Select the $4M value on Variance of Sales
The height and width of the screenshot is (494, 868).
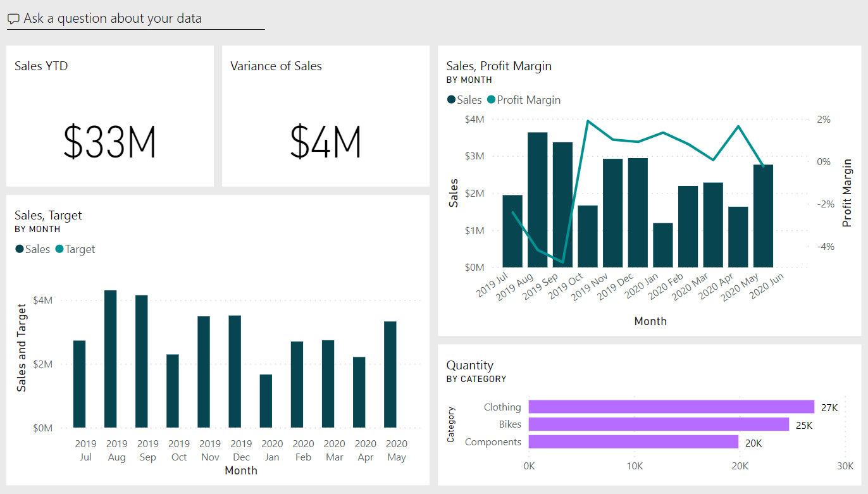point(326,142)
